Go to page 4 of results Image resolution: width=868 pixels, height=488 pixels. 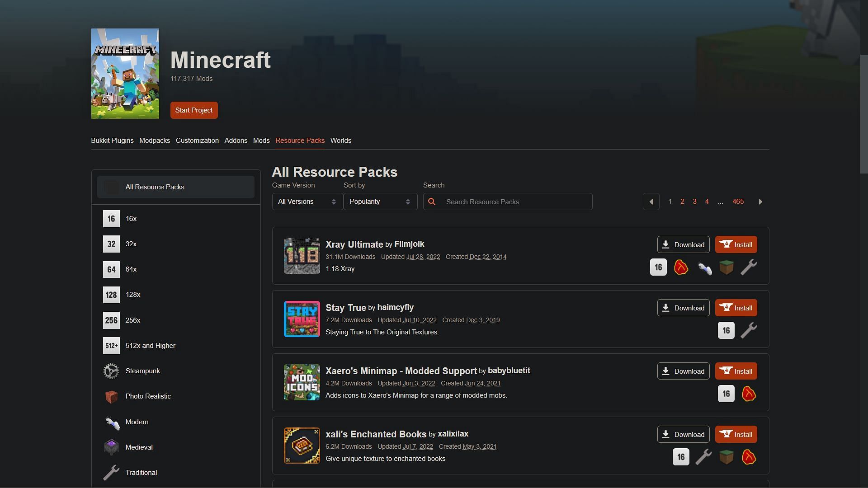tap(707, 202)
